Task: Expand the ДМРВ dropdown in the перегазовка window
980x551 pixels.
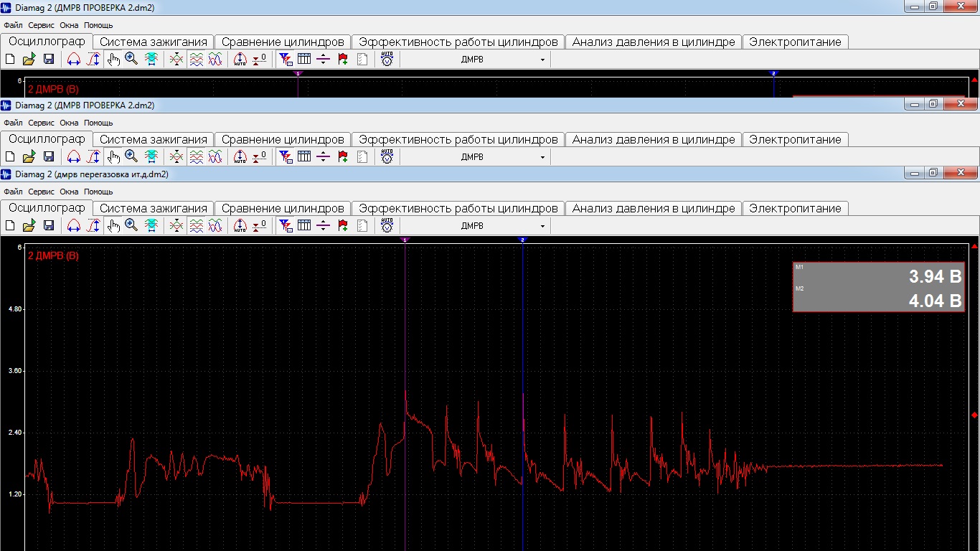Action: coord(542,226)
